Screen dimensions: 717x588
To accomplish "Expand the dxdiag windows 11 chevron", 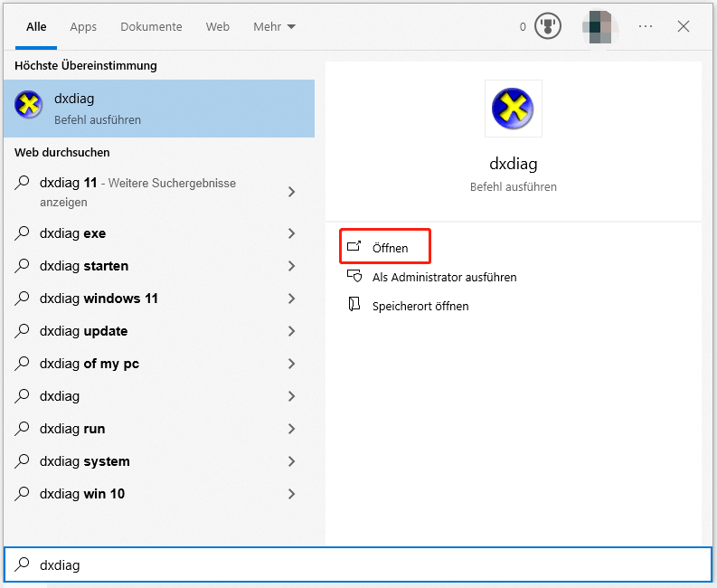I will [x=292, y=299].
